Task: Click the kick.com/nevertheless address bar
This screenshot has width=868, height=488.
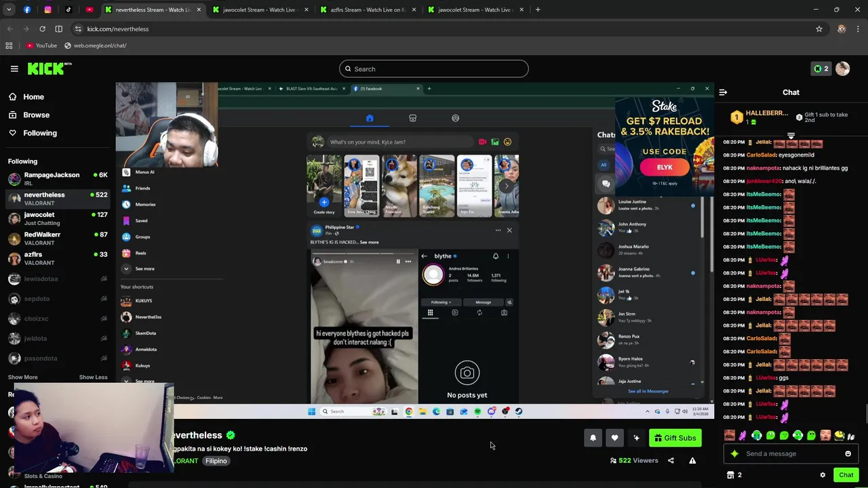Action: [x=117, y=29]
